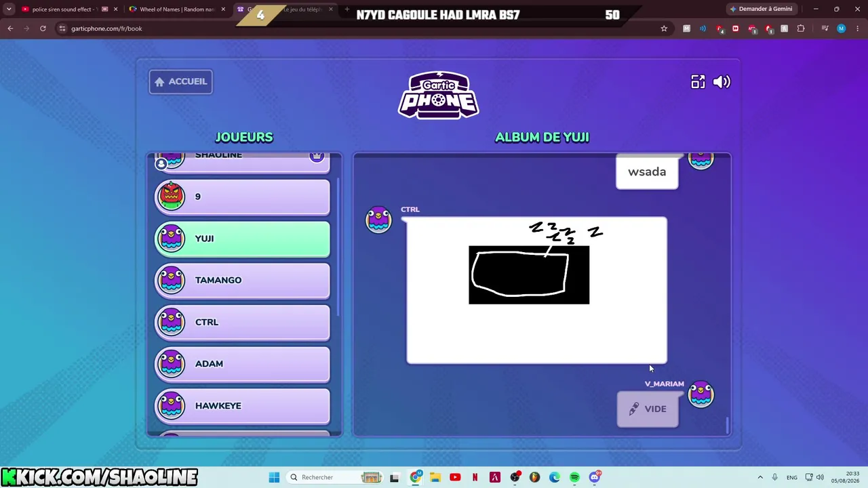Open the system volume control
Viewport: 868px width, 488px height.
(820, 477)
